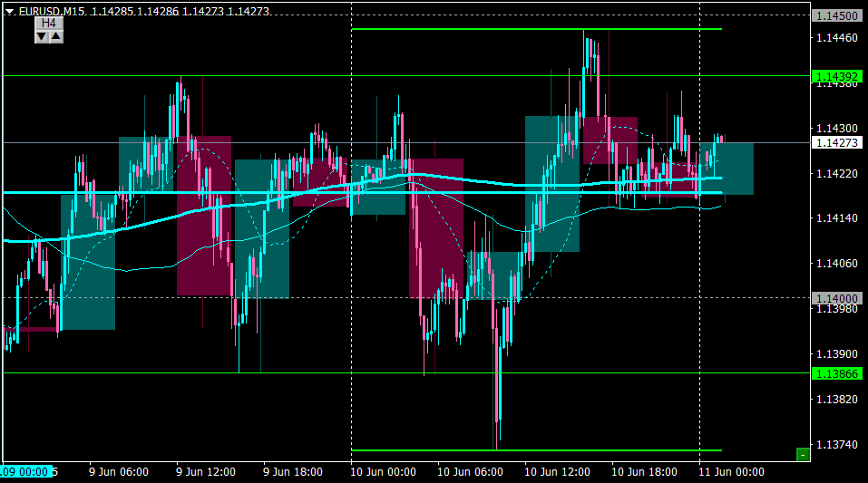
Task: Click the current price tag 1.14273
Action: pyautogui.click(x=837, y=143)
